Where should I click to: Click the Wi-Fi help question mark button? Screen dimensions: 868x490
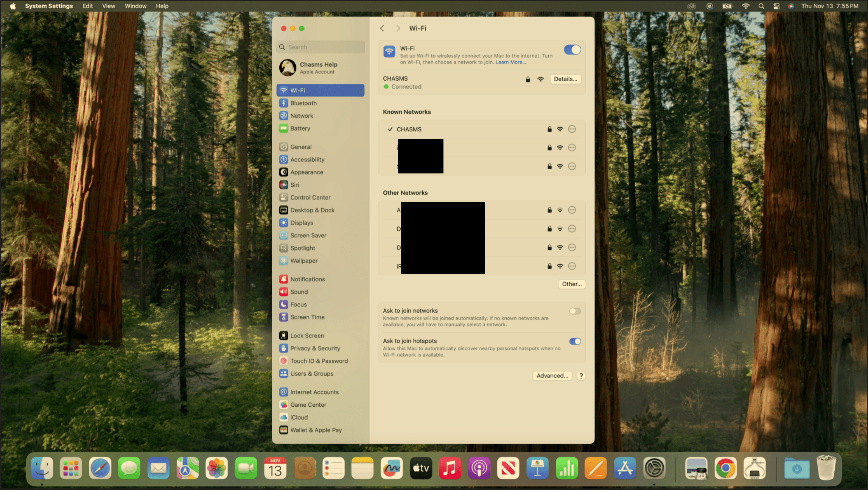point(581,376)
